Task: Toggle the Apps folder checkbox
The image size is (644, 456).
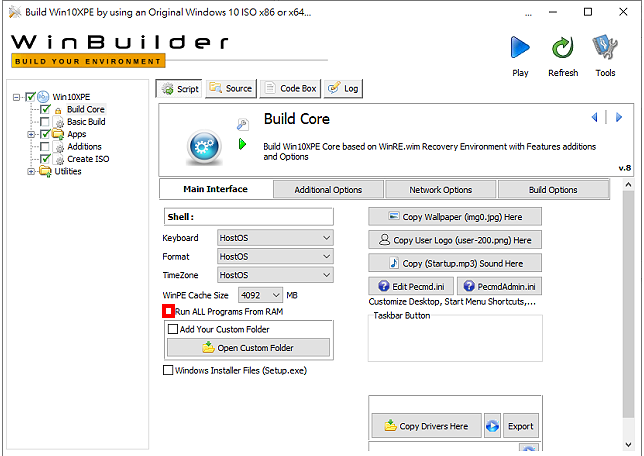Action: point(45,134)
